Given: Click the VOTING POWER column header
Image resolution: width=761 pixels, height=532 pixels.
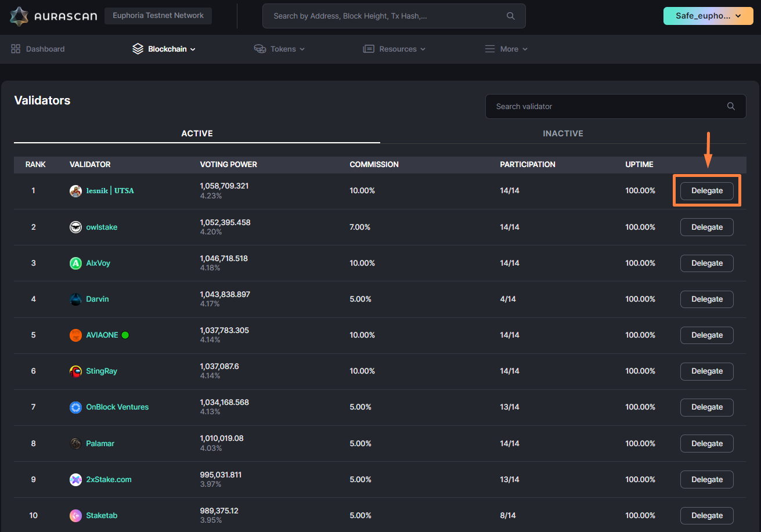Looking at the screenshot, I should (229, 165).
